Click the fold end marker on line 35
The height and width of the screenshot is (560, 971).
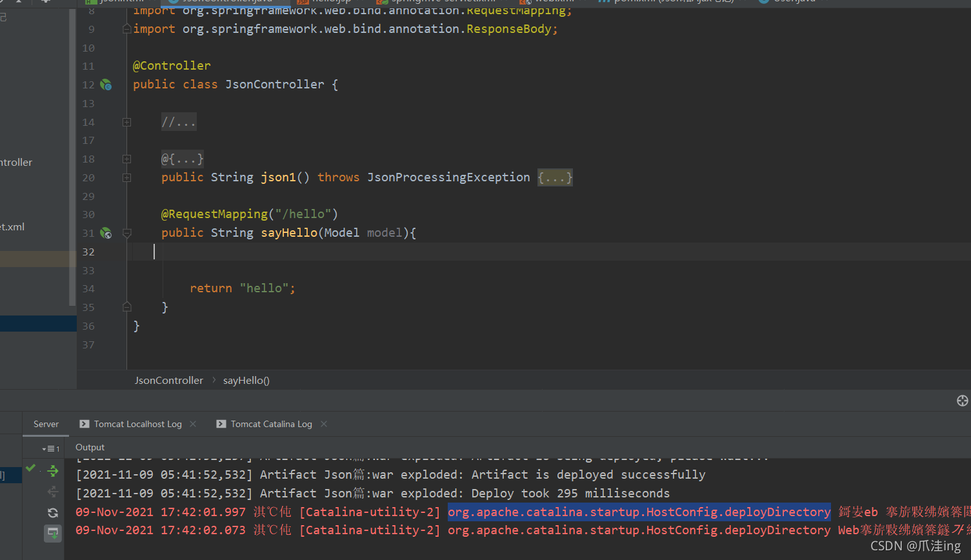127,307
